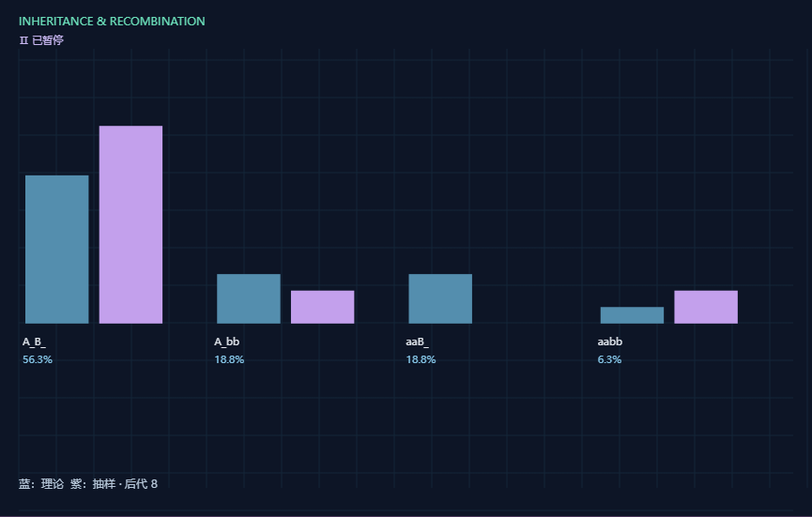Select the purple sampled bar for A_B_
The height and width of the screenshot is (517, 812).
coord(131,224)
